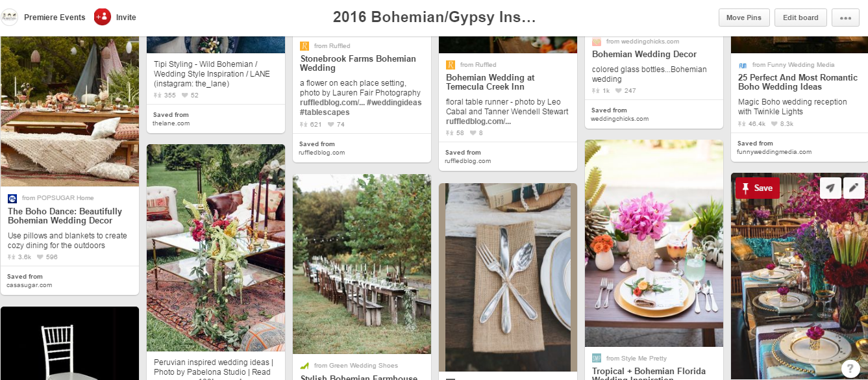Open the Premiere Events profile avatar
The image size is (868, 380).
10,17
